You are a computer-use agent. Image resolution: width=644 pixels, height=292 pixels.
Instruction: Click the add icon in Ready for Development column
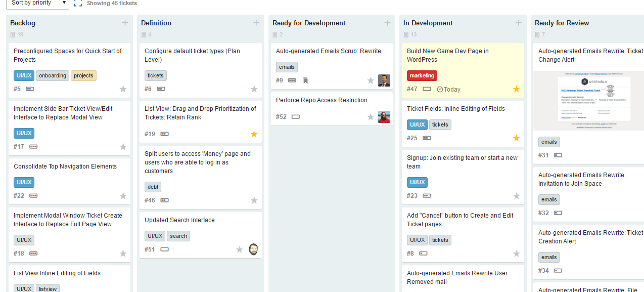coord(387,22)
